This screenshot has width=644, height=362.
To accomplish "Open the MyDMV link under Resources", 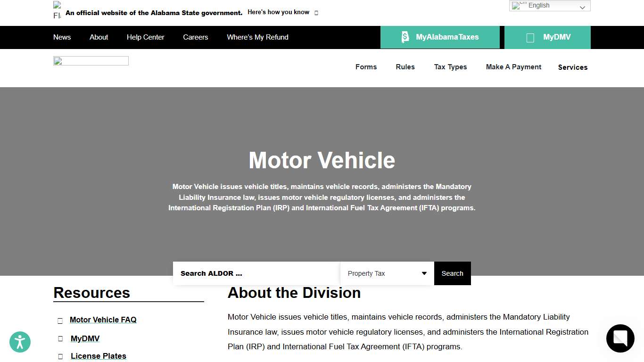I will (85, 338).
